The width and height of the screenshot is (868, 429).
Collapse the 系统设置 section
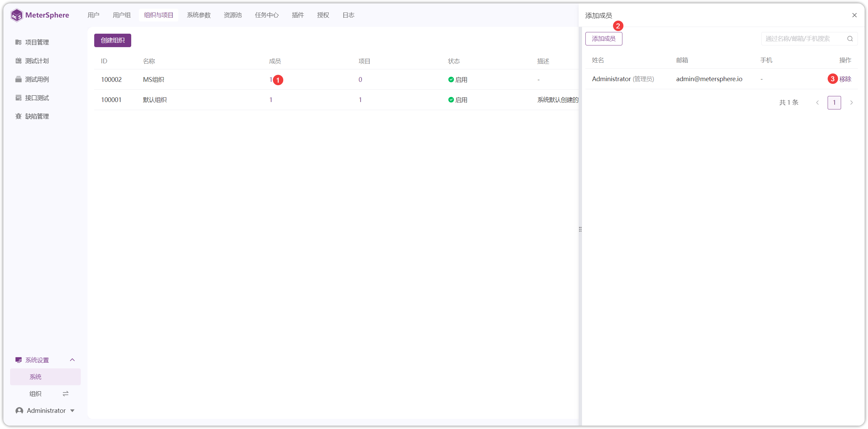click(72, 360)
